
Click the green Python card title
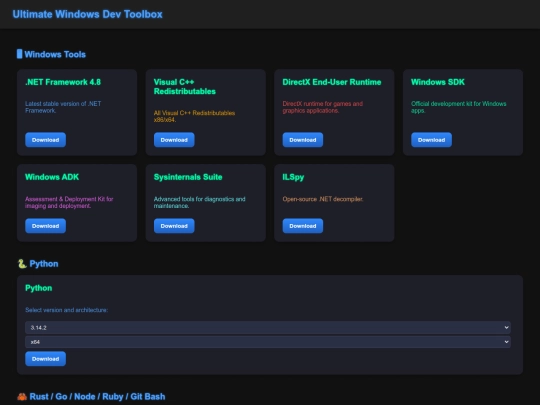39,288
